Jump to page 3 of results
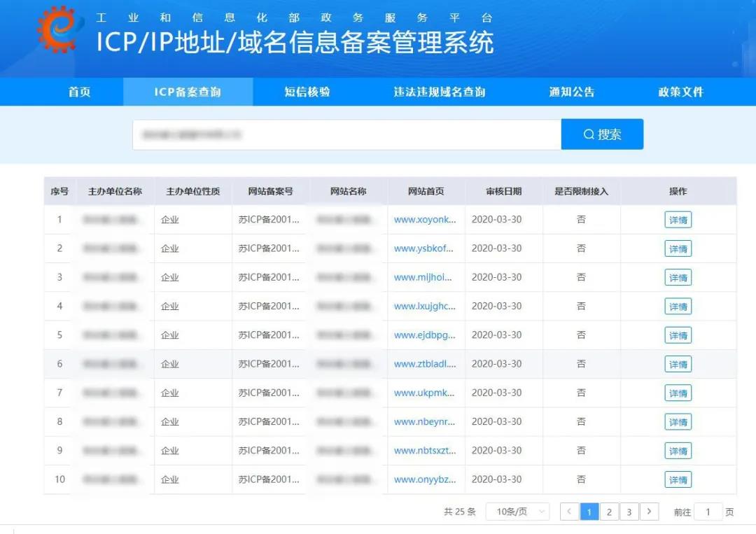Viewport: 756px width, 534px height. [x=629, y=512]
